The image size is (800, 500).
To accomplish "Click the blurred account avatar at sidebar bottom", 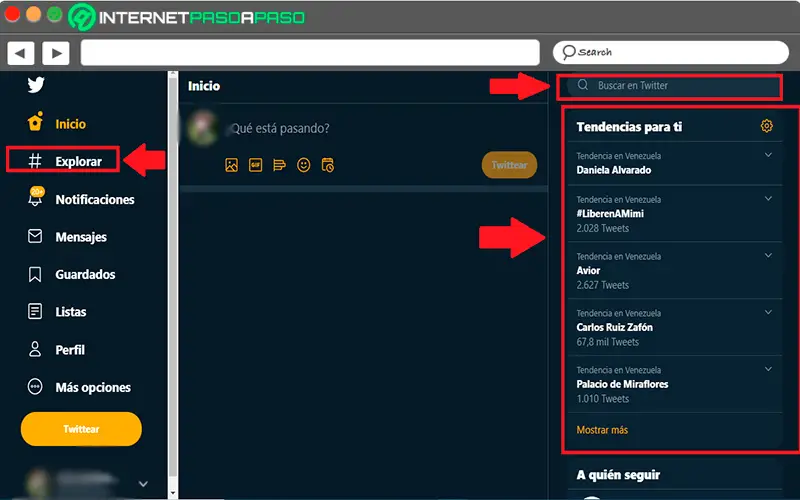I will click(x=38, y=484).
